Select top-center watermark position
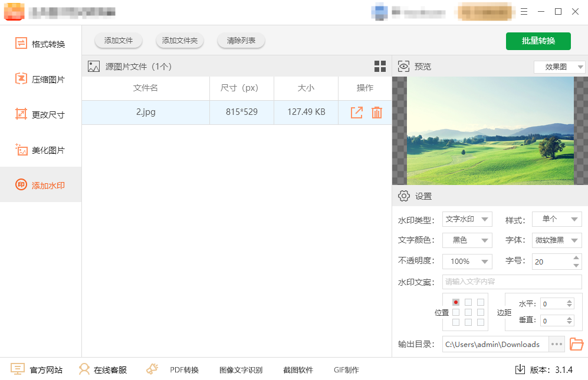This screenshot has width=588, height=380. coord(468,302)
